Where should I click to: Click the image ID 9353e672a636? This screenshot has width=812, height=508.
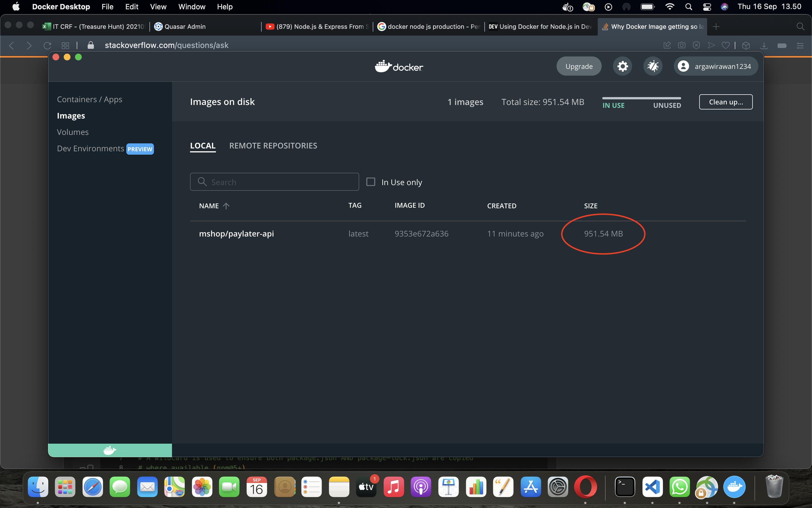pos(422,233)
